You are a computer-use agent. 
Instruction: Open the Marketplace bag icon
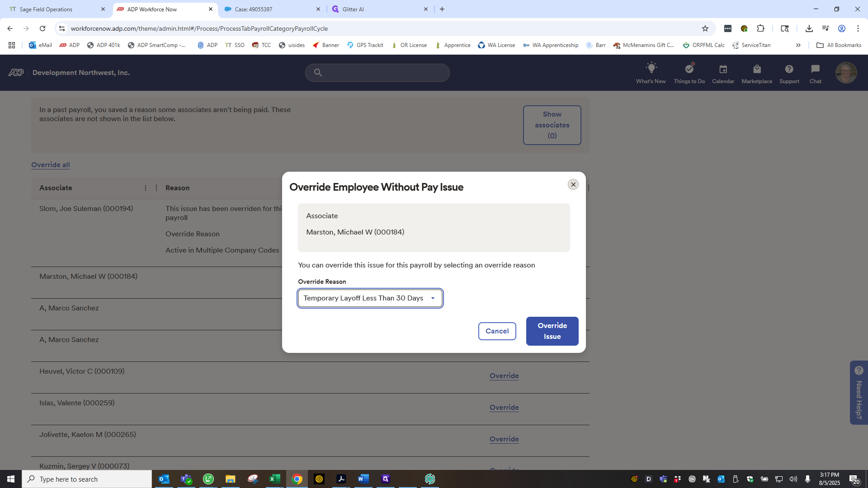[757, 73]
